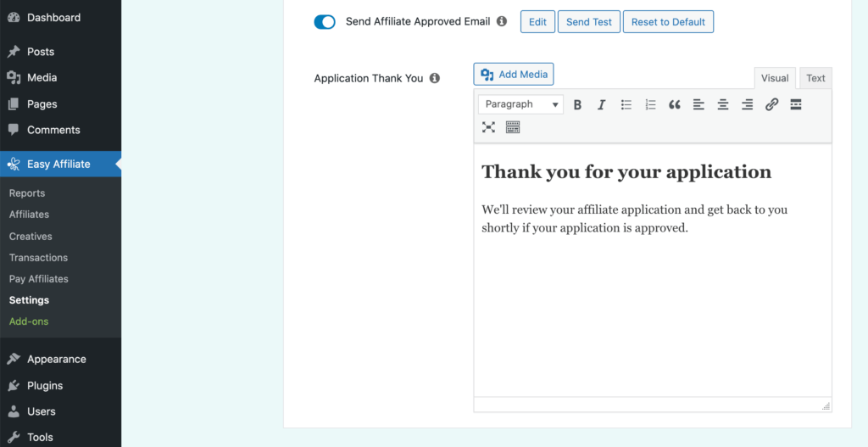Toggle the editor toolbar with the keyboard icon
The image size is (868, 447).
[x=513, y=127]
